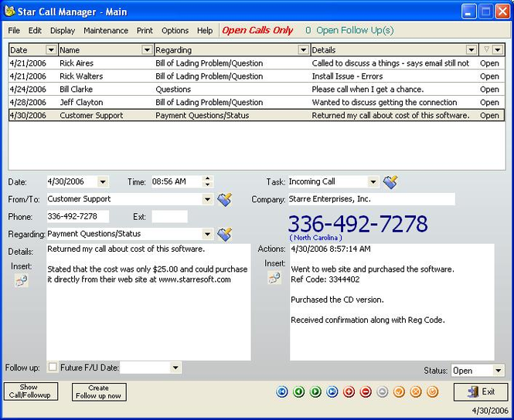This screenshot has width=514, height=420.
Task: Expand the Regarding field dropdown arrow
Action: pos(207,234)
